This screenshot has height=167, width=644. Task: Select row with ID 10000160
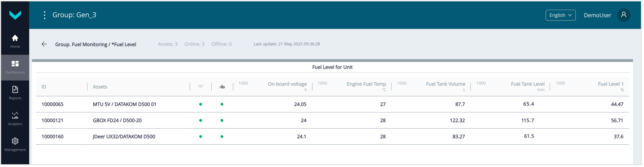(x=52, y=136)
